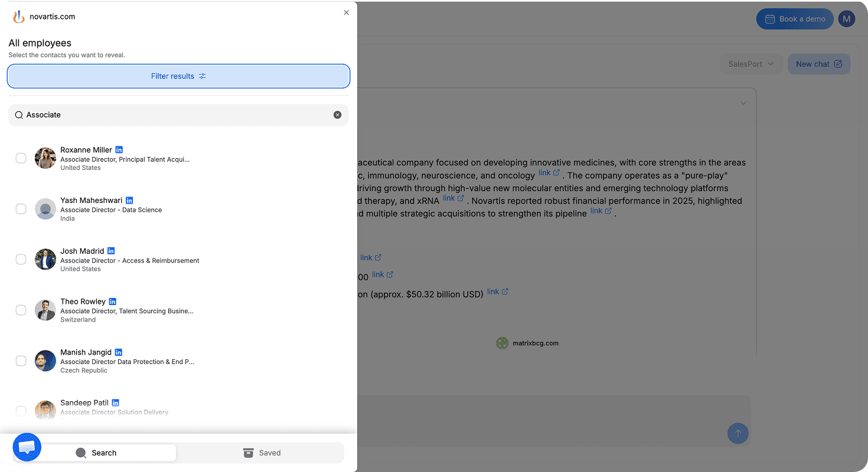Click the send arrow button

[x=738, y=434]
